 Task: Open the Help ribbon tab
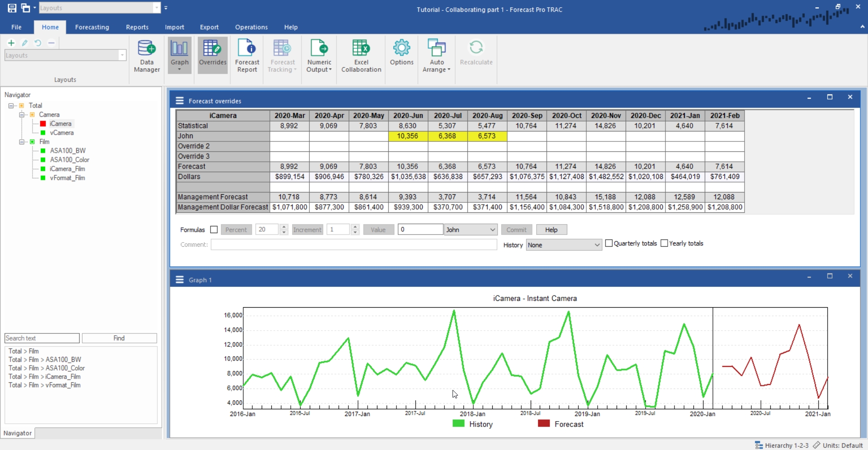click(291, 27)
